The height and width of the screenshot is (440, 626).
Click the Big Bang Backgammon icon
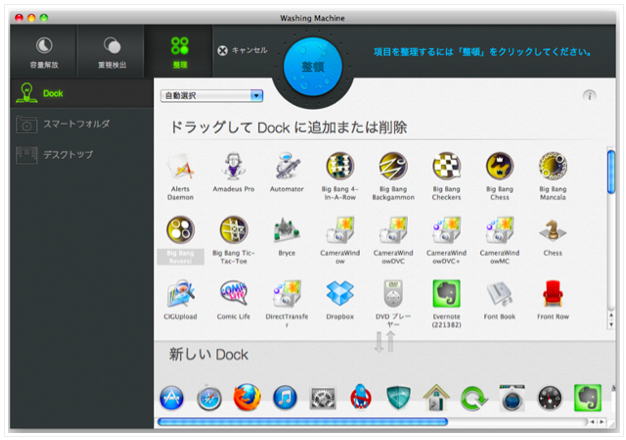(393, 166)
